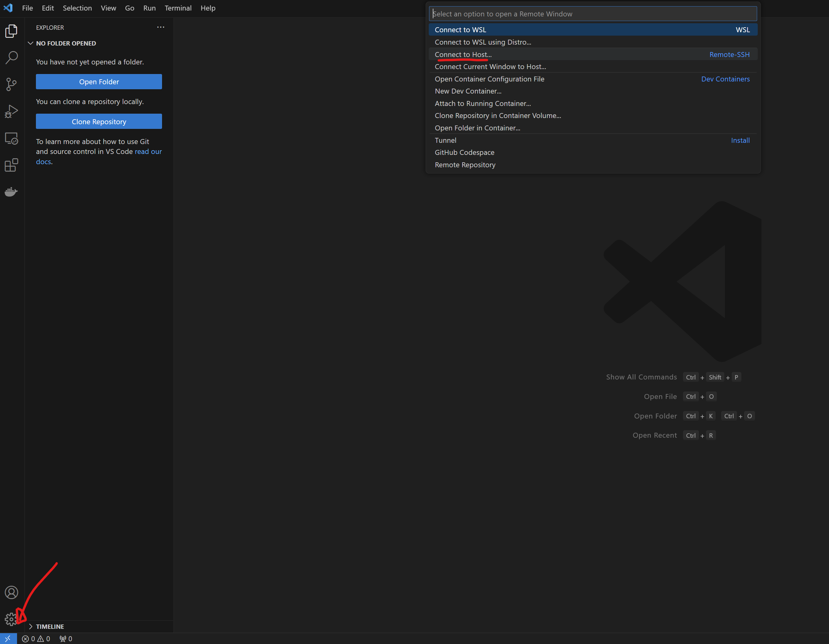Open the Search view in activity bar

point(11,58)
